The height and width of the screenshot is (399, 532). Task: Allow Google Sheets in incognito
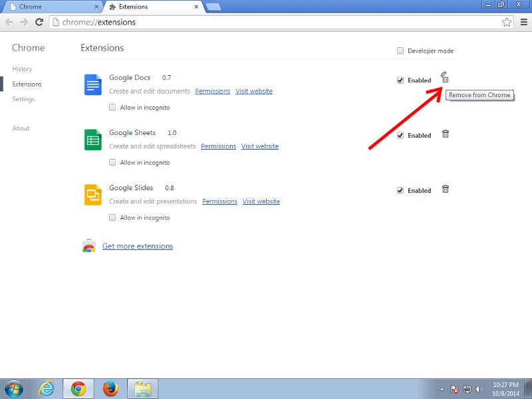coord(112,162)
